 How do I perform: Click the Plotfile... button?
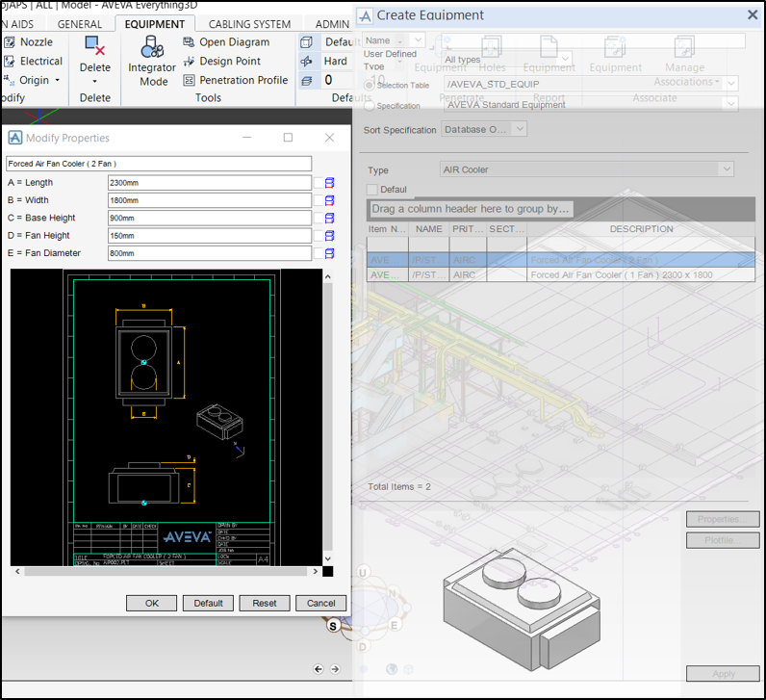tap(723, 540)
